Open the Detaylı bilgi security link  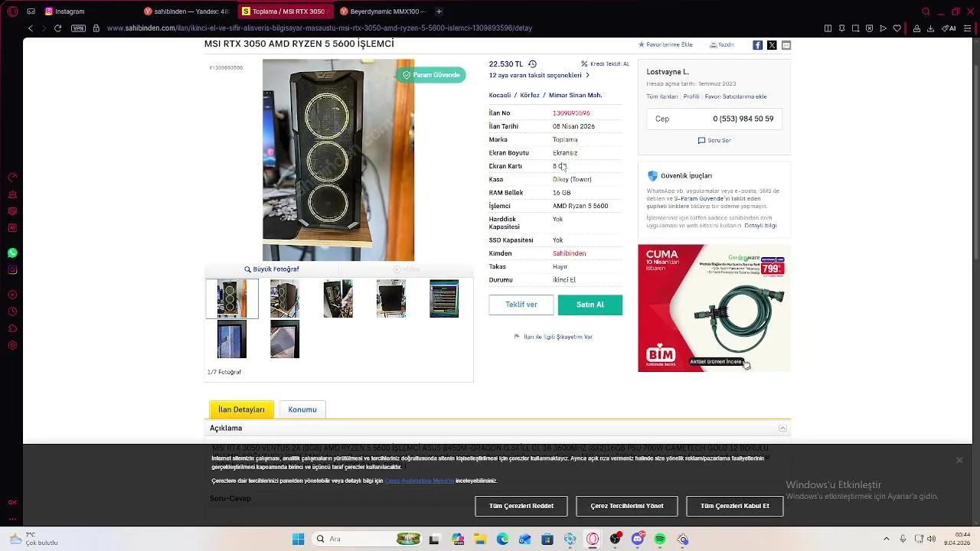pos(760,226)
